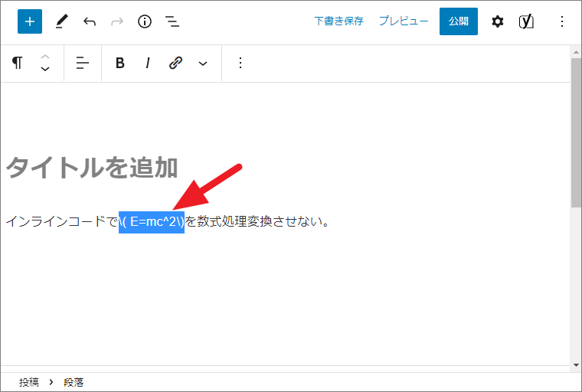Open the block toolbar three-dot options
582x392 pixels.
240,63
